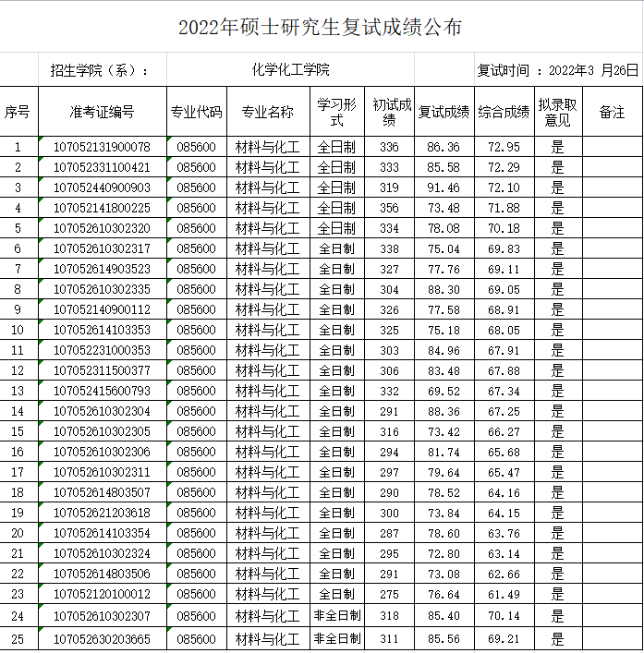
Task: Click the exam ID cell 107052630203665
Action: click(x=102, y=638)
